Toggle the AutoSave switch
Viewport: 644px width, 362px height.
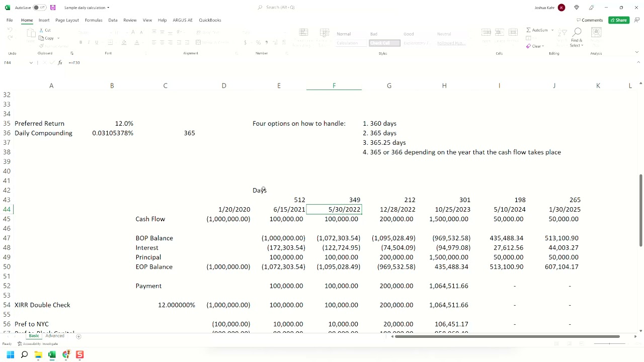coord(40,8)
